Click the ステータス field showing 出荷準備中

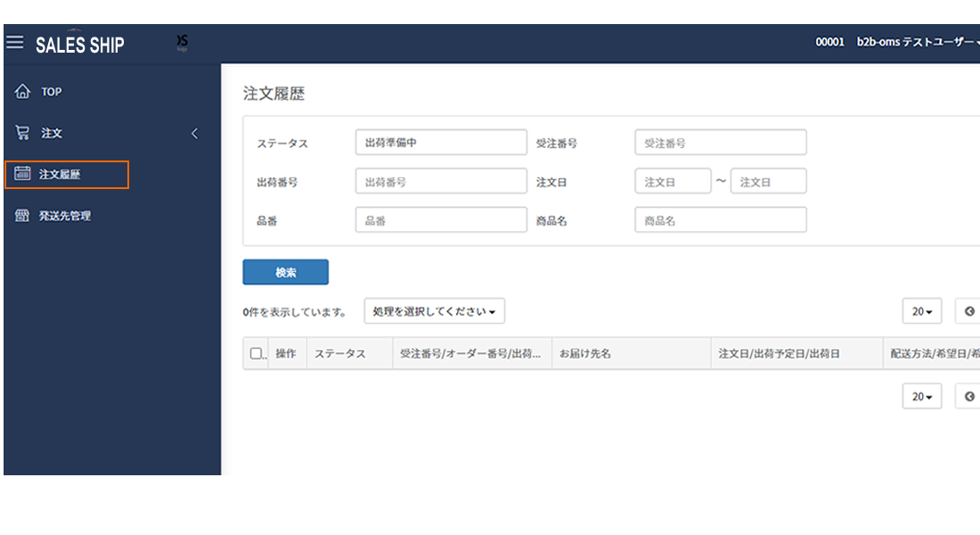pyautogui.click(x=440, y=142)
